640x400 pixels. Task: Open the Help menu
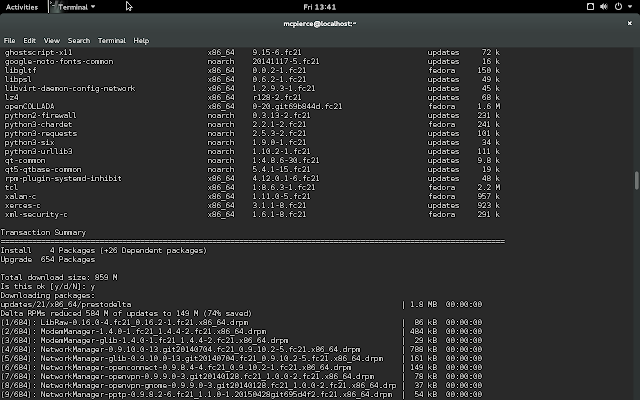coord(141,40)
